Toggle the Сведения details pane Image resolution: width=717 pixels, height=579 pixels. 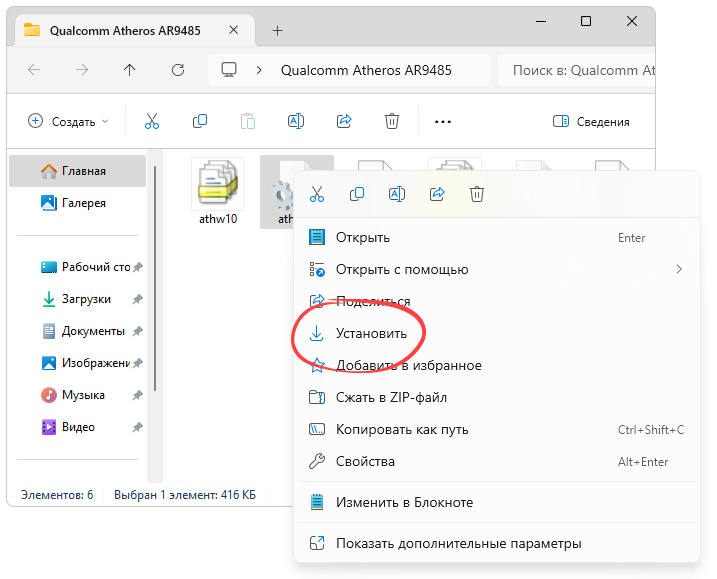591,121
